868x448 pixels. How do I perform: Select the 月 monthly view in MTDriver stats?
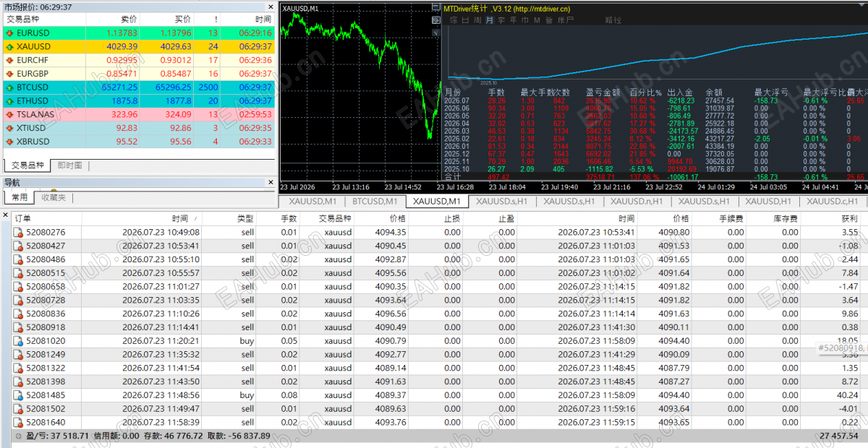tap(490, 20)
